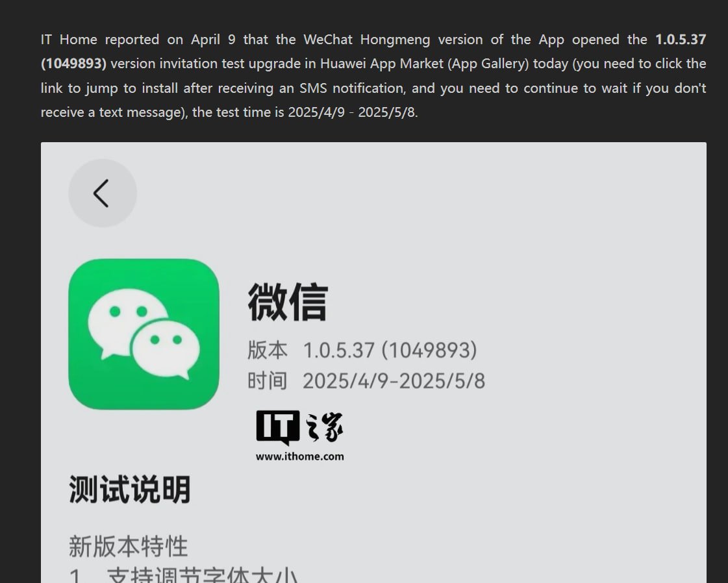This screenshot has width=728, height=583.
Task: Click the embedded WeChat test screenshot image
Action: click(x=374, y=362)
